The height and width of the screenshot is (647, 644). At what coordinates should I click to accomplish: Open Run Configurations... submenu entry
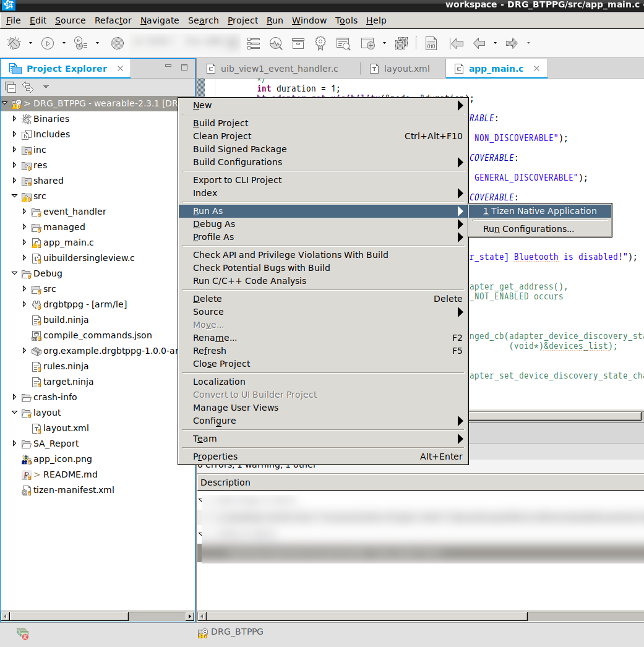click(540, 229)
